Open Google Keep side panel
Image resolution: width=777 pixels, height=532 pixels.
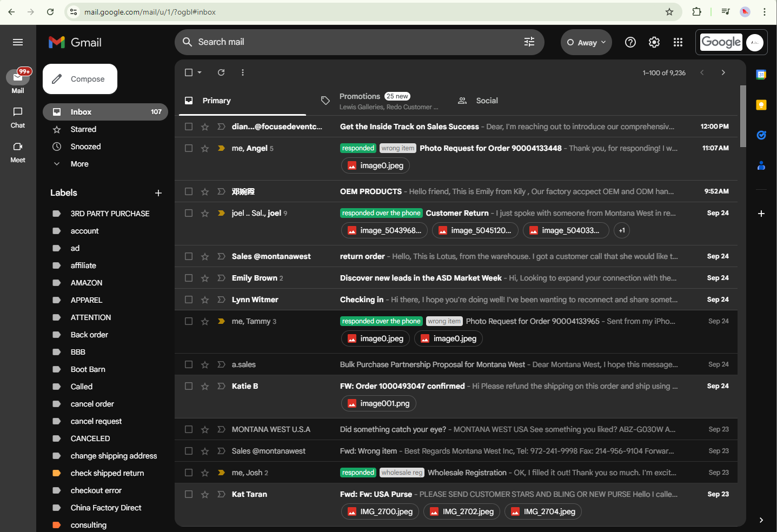pyautogui.click(x=761, y=105)
